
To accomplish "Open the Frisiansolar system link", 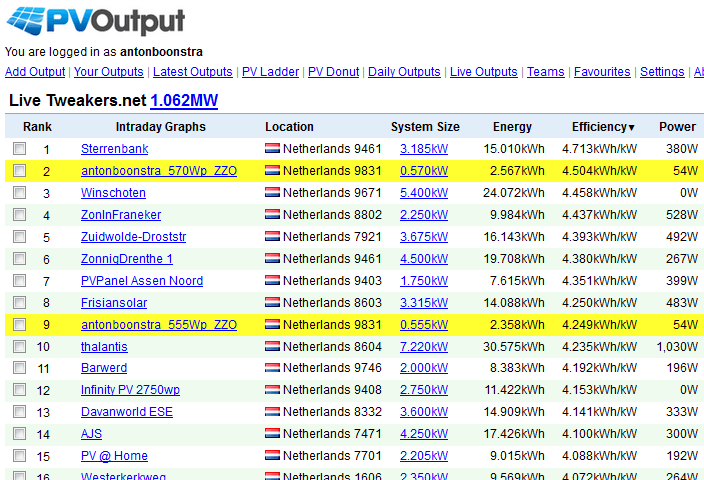I will [114, 303].
